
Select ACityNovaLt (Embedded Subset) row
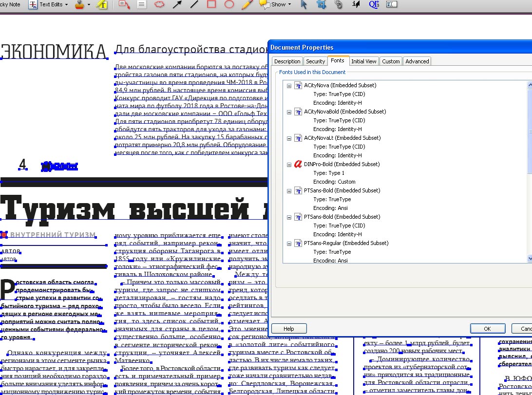[342, 138]
